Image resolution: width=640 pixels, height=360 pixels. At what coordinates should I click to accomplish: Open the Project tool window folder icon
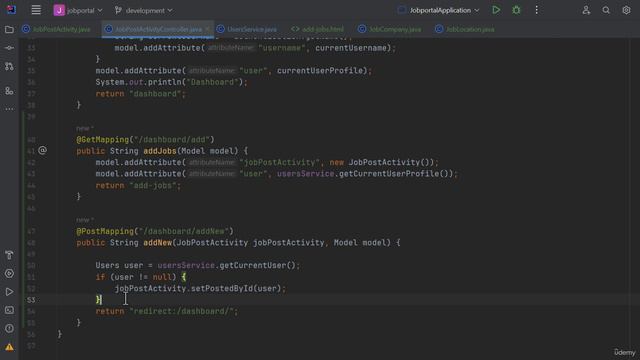click(9, 29)
